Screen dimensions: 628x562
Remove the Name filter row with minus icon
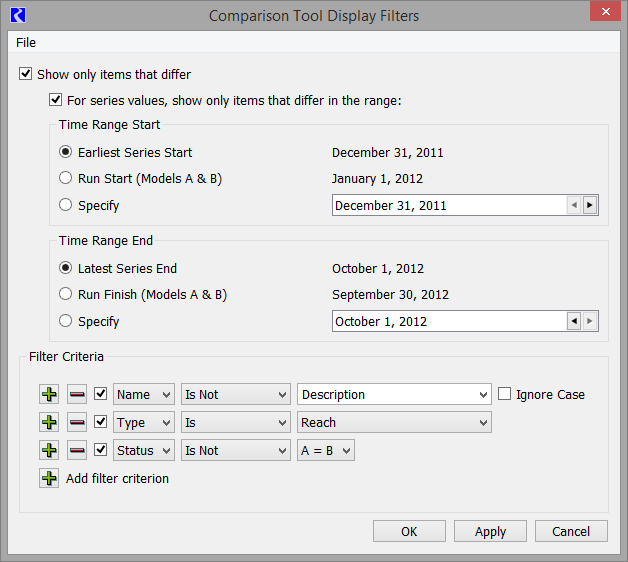click(x=77, y=395)
